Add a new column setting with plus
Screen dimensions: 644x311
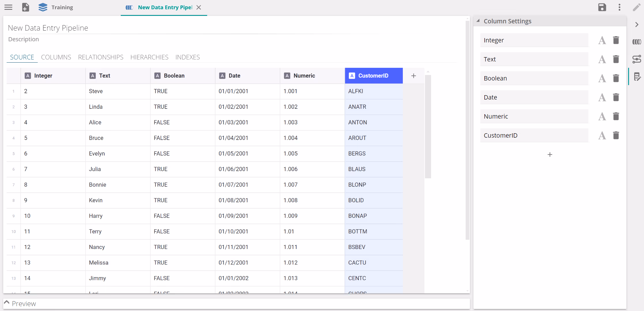tap(550, 155)
